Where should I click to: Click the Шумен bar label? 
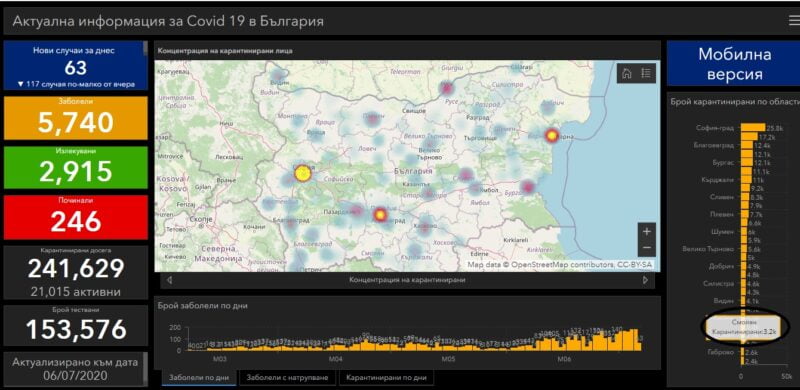tap(723, 232)
